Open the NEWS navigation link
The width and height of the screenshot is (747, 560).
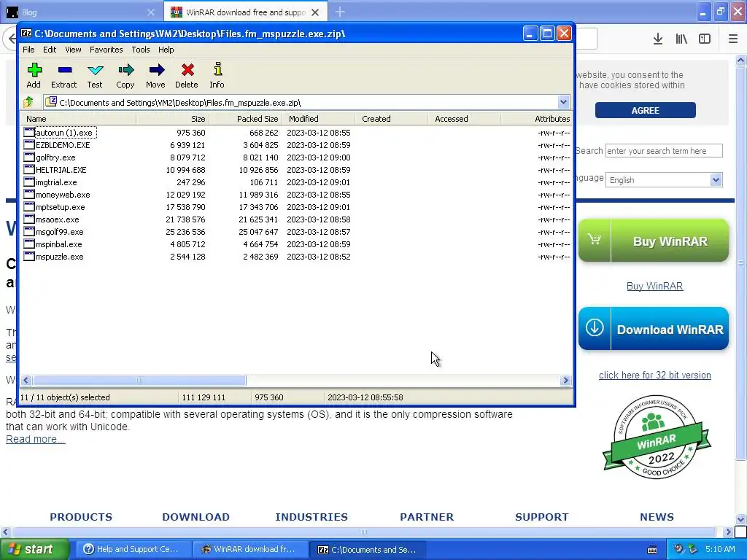click(x=657, y=517)
